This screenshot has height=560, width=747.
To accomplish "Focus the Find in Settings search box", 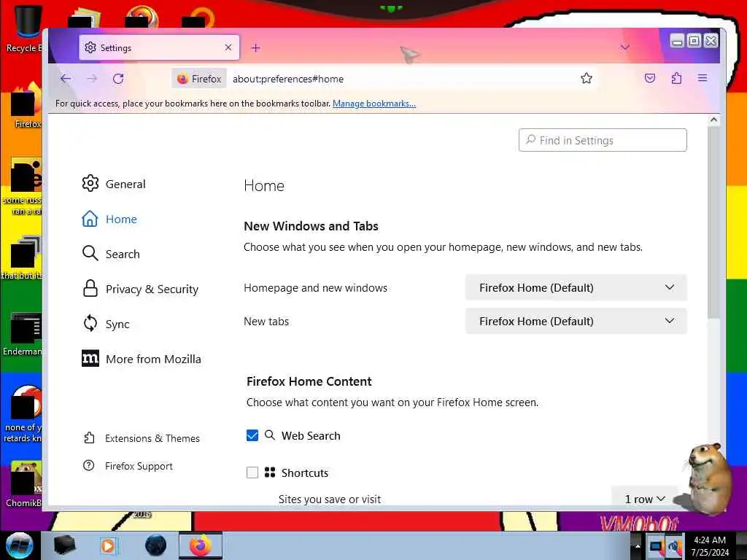I will pyautogui.click(x=603, y=140).
